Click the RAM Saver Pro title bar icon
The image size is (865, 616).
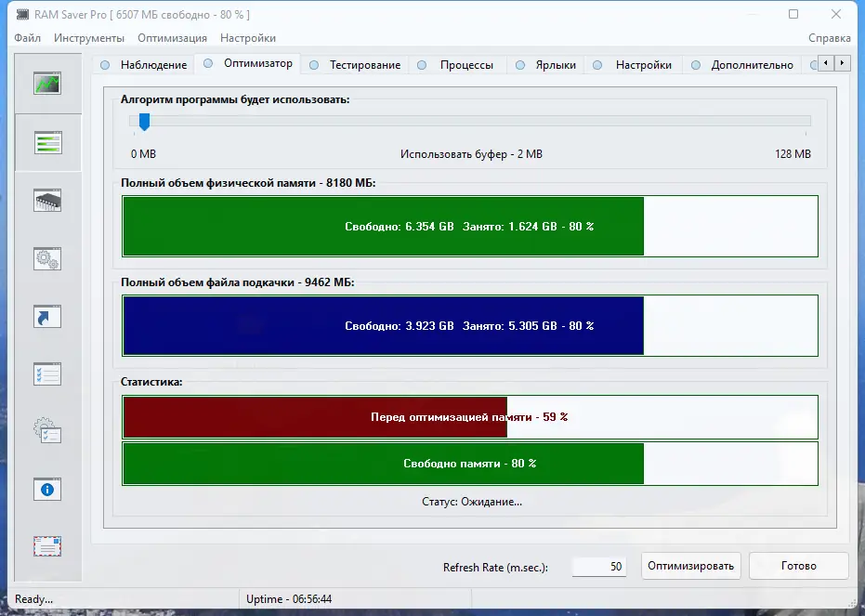click(22, 14)
